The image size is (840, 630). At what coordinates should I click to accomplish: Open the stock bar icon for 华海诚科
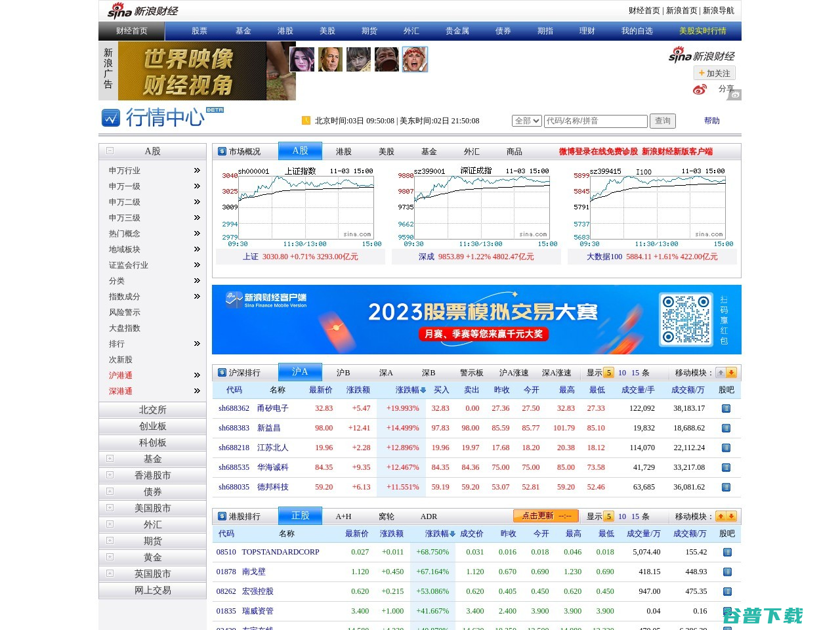[726, 467]
